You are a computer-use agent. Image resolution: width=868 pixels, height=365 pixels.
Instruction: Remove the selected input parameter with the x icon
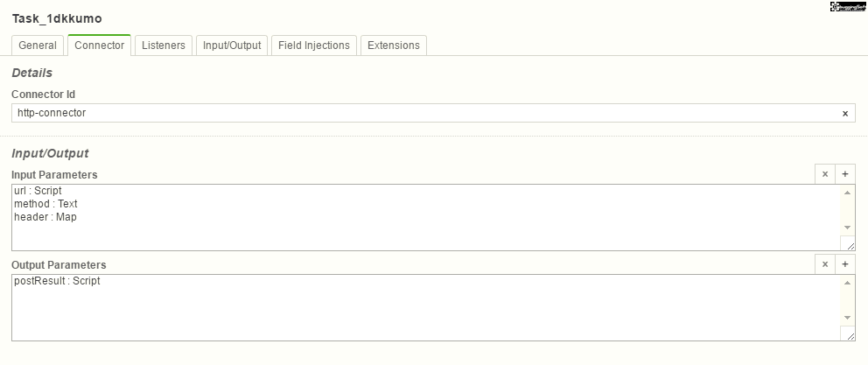pos(825,174)
